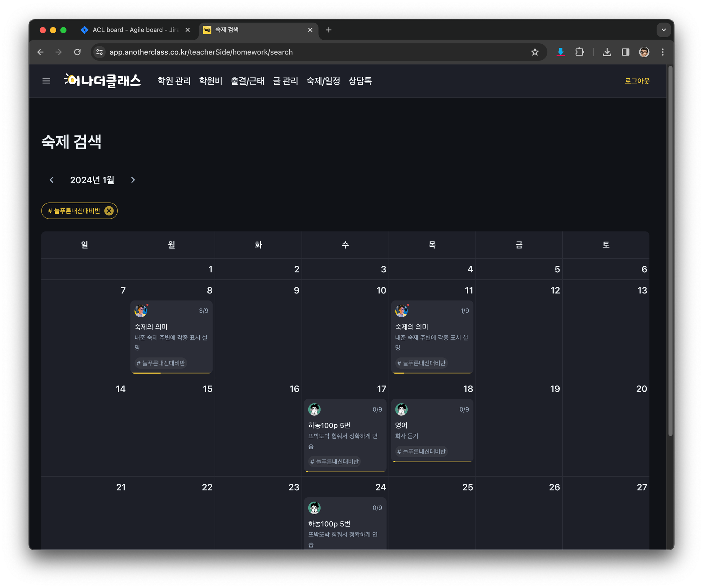Open the 상담톡 menu
This screenshot has width=703, height=588.
coord(360,81)
